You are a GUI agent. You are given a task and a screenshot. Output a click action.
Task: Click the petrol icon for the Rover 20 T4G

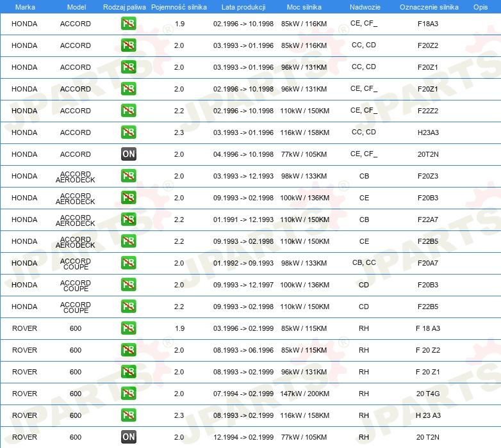(128, 394)
